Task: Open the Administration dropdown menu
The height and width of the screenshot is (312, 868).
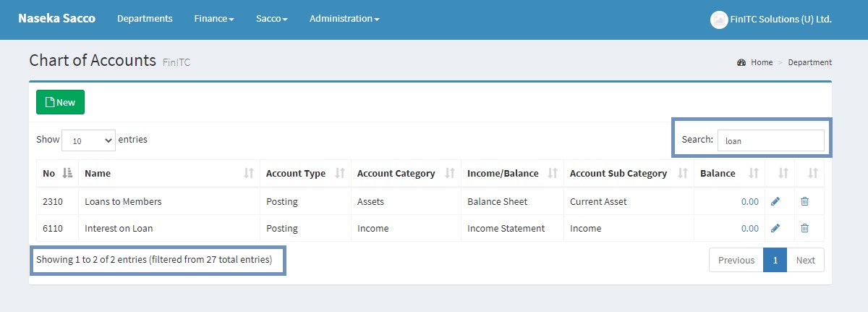Action: (x=344, y=19)
